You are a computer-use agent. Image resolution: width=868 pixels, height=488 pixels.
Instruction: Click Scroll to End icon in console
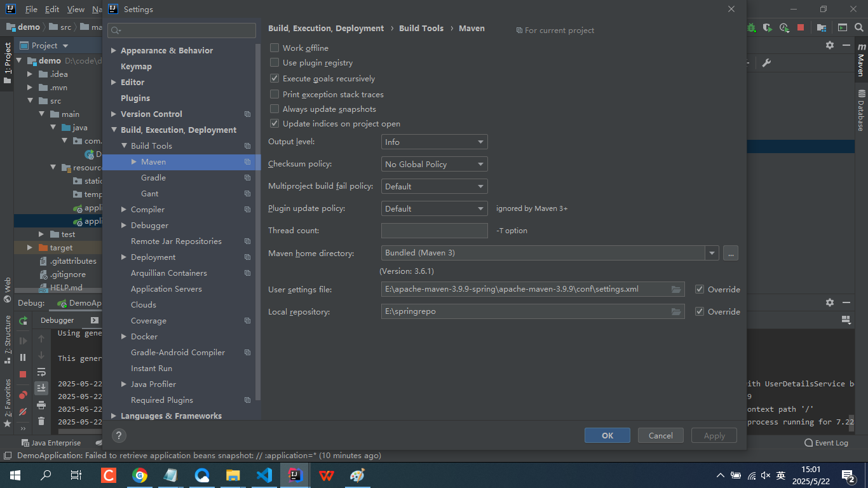[41, 388]
